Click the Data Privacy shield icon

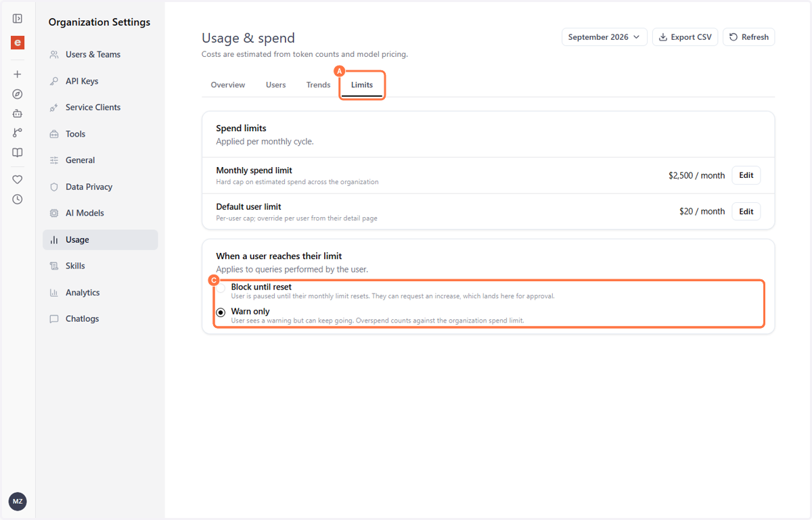coord(54,187)
